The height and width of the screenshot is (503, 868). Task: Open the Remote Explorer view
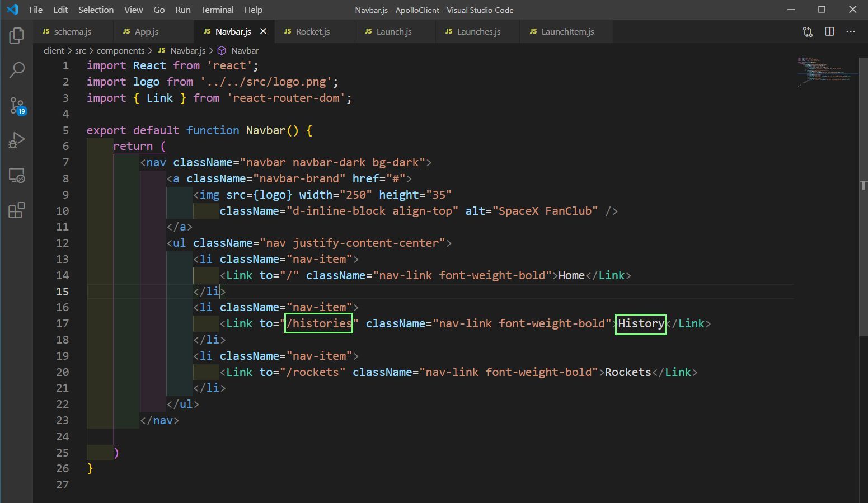[x=17, y=176]
